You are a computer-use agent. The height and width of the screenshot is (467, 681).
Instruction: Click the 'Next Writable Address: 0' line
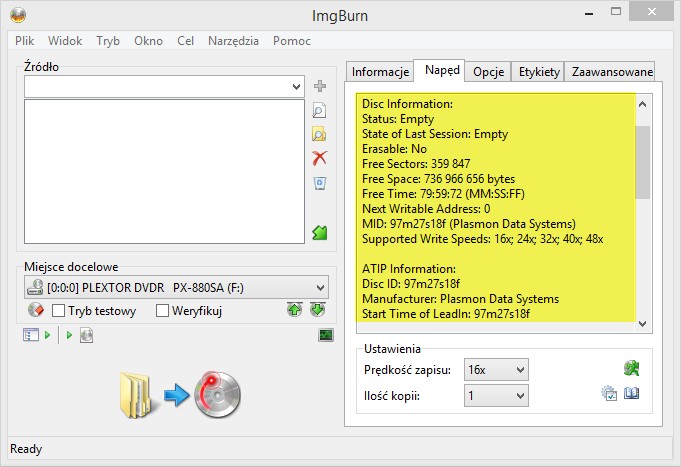coord(426,209)
